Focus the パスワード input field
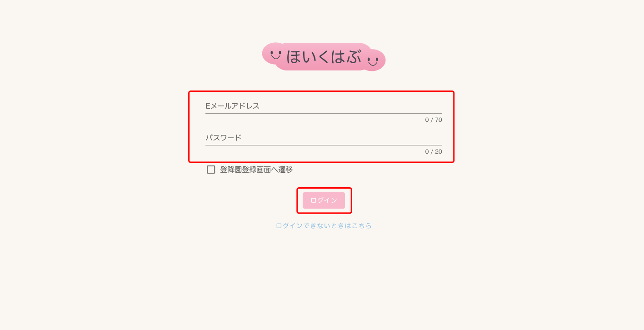Viewport: 644px width, 330px height. coord(324,138)
